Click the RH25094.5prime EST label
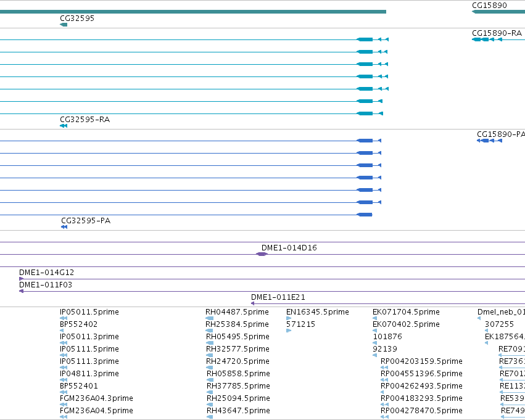Image resolution: width=525 pixels, height=420 pixels. point(238,398)
